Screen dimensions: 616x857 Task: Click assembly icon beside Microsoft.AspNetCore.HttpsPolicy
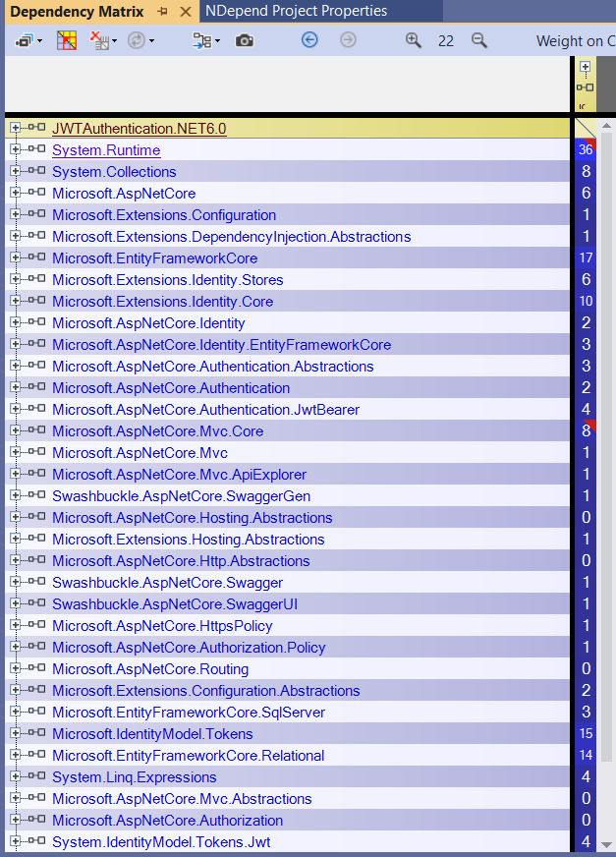[x=36, y=625]
